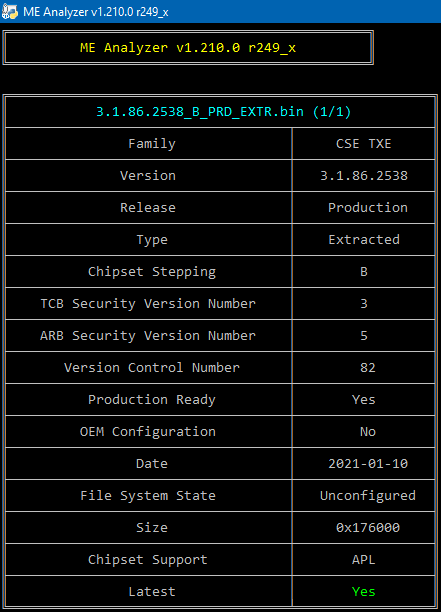
Task: Select the size value 0x176000
Action: 368,528
